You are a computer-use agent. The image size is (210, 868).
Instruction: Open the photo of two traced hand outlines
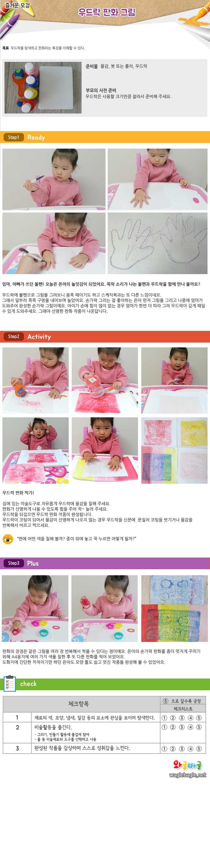click(x=157, y=243)
